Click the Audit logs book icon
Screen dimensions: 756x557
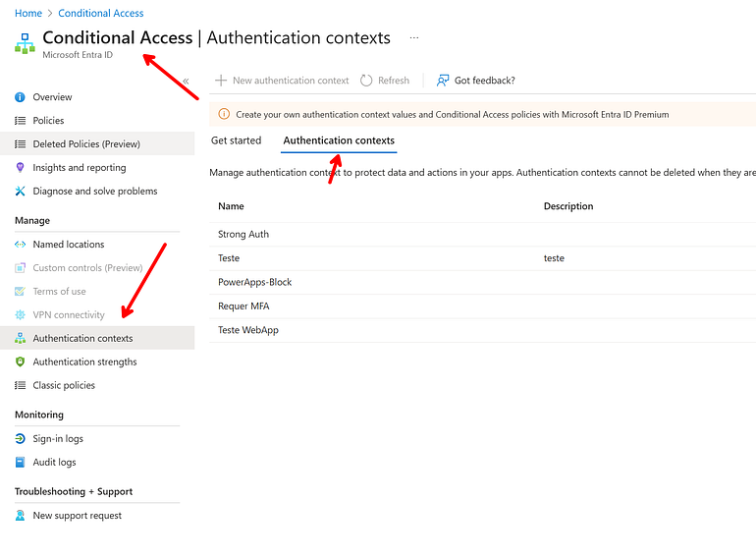(20, 462)
